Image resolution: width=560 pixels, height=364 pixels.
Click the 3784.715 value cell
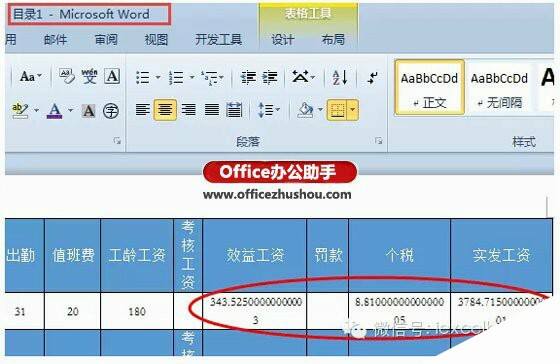coord(501,311)
